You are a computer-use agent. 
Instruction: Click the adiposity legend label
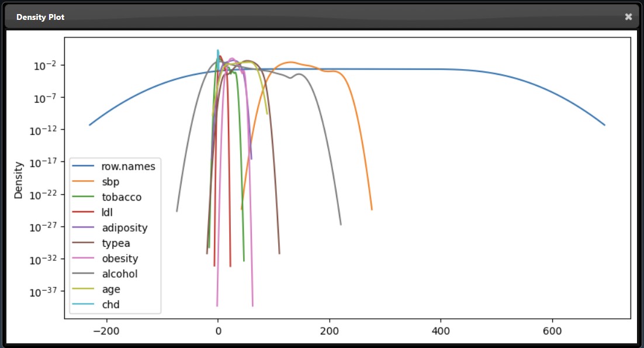[x=124, y=228]
